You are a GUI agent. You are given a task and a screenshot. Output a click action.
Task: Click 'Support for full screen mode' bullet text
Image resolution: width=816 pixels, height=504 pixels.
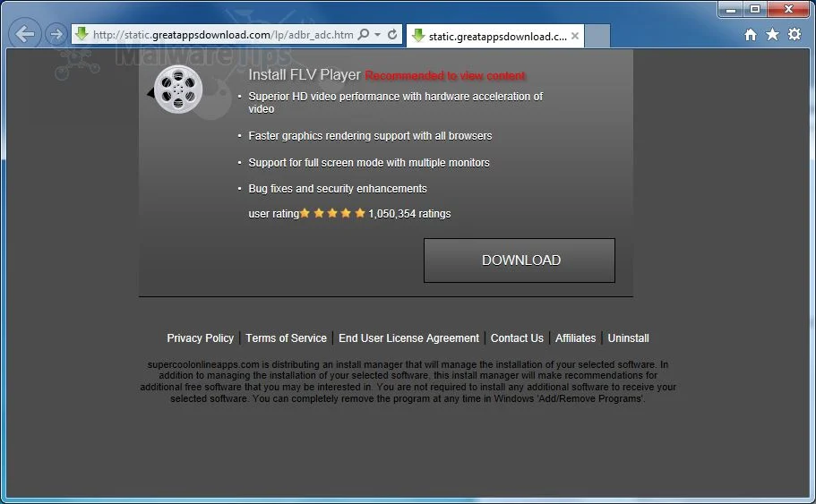[x=369, y=163]
